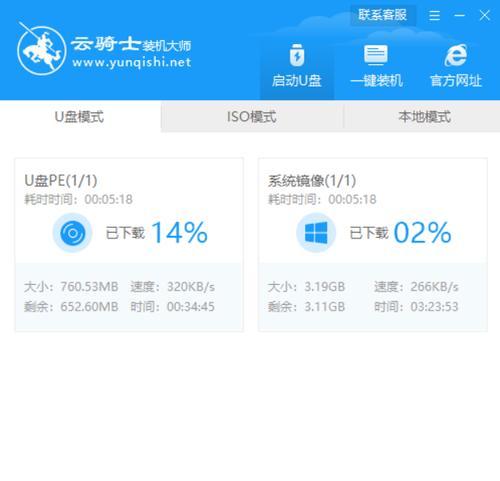Close the 云骑士 window
500x481 pixels.
pos(484,15)
